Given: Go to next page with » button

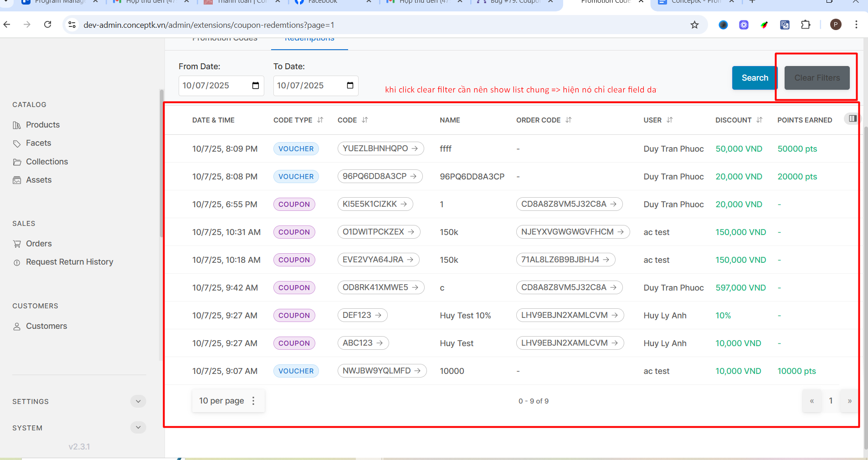Looking at the screenshot, I should point(849,401).
